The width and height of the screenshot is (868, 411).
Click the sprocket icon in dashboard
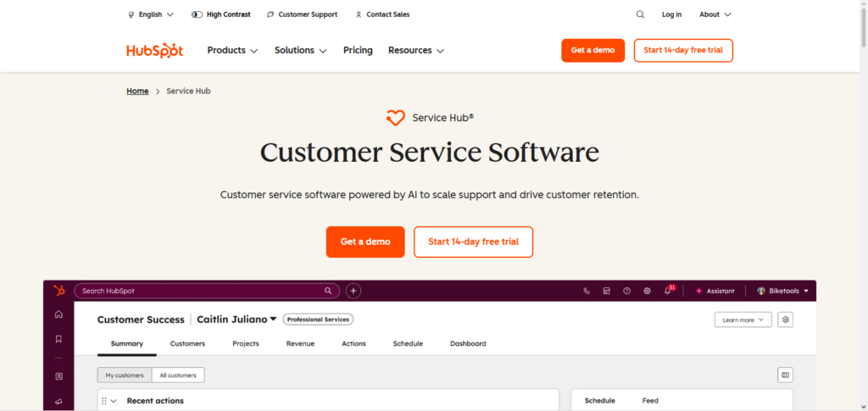tap(58, 291)
